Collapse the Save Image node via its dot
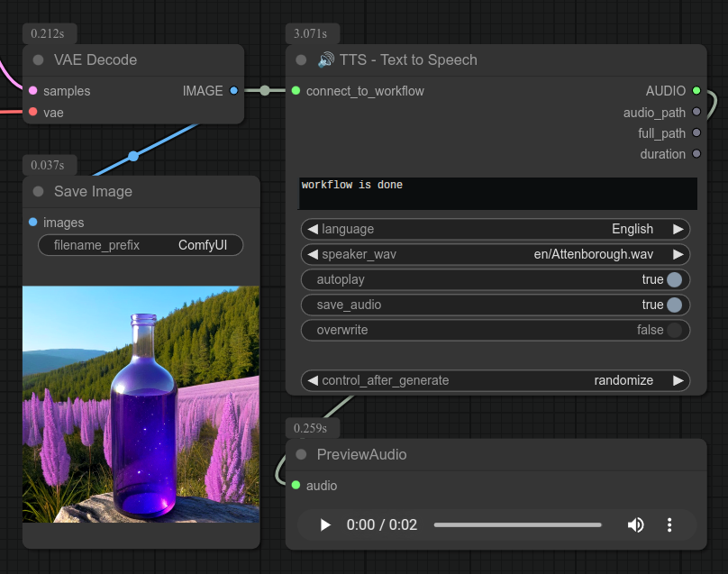Image resolution: width=728 pixels, height=574 pixels. (38, 192)
